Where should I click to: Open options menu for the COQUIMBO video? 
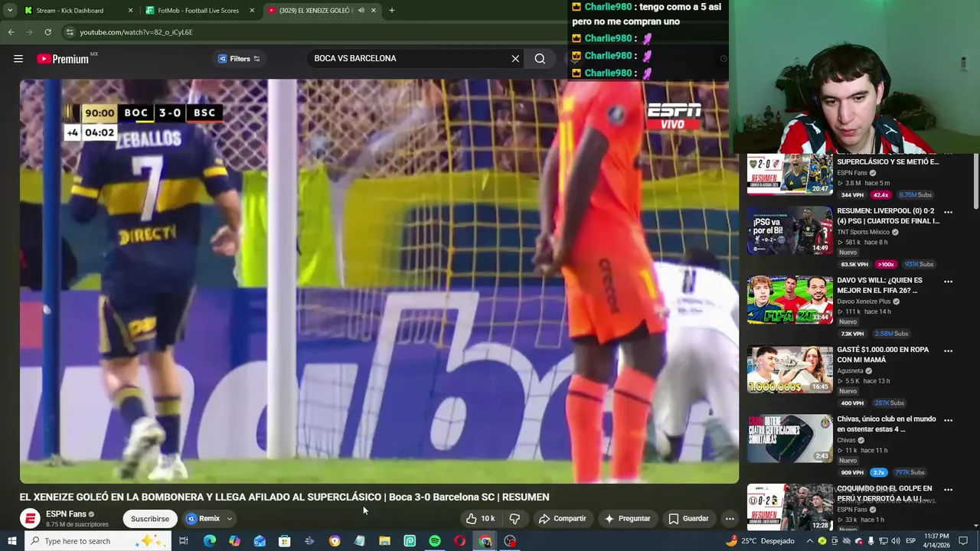948,490
